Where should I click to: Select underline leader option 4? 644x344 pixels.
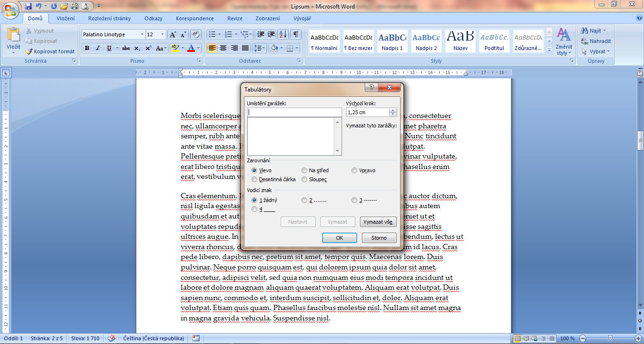pyautogui.click(x=255, y=209)
